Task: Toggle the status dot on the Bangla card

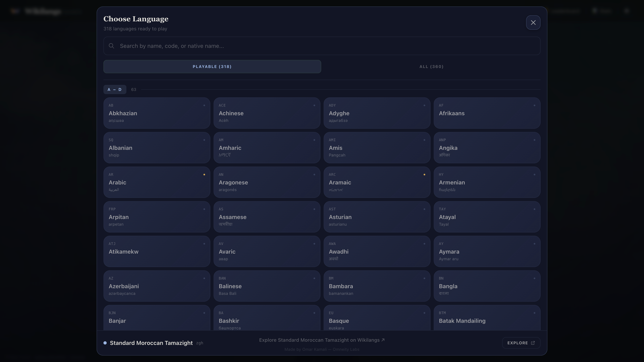Action: pyautogui.click(x=534, y=278)
